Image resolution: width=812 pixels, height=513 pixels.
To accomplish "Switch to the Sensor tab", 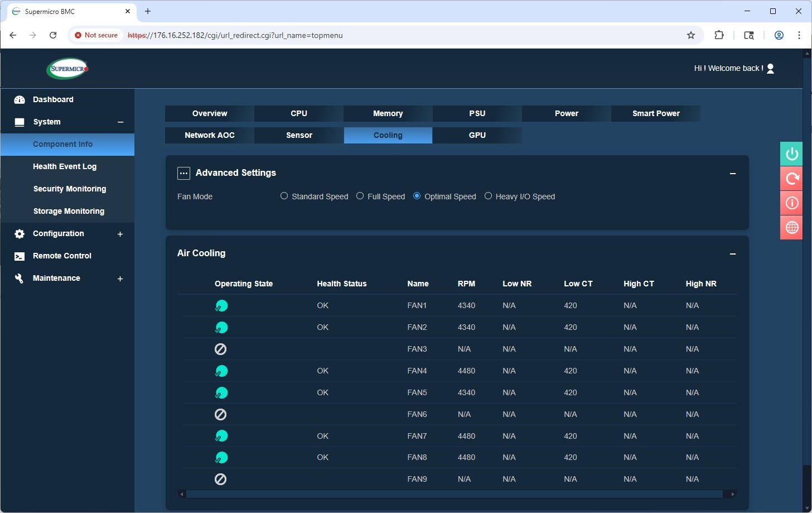I will 299,135.
